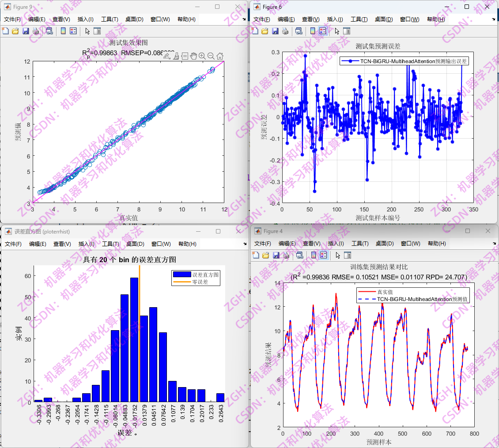Image resolution: width=499 pixels, height=448 pixels.
Task: Open the 工具(T) menu in the histogram window
Action: pyautogui.click(x=110, y=244)
